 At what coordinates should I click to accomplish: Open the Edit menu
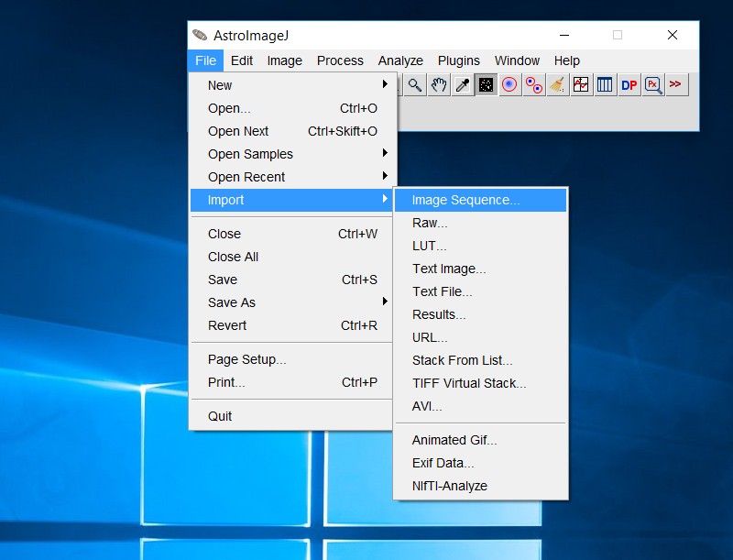(242, 60)
